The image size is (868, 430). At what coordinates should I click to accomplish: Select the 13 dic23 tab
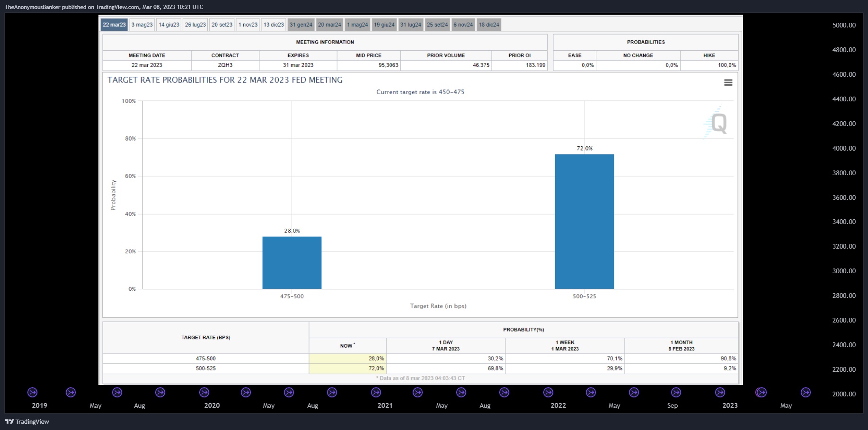[x=274, y=25]
